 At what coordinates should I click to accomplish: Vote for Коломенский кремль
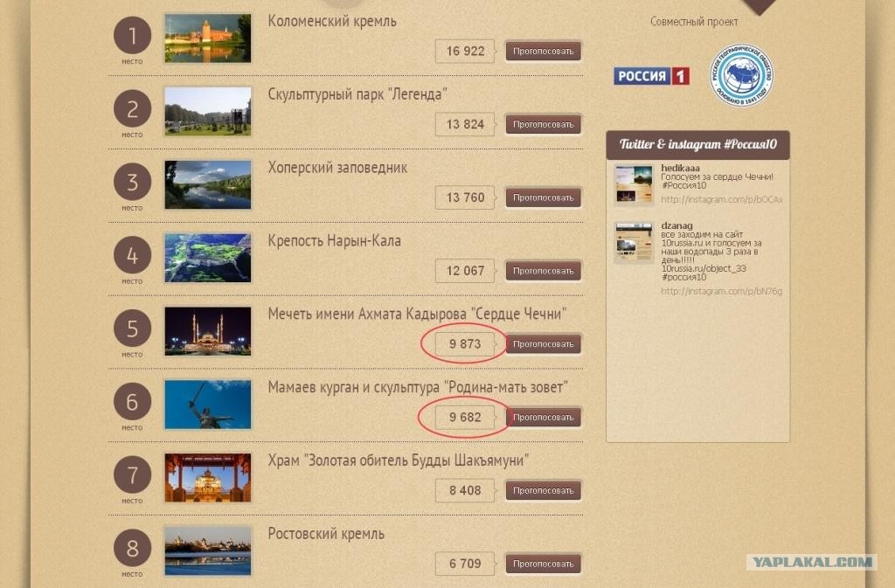(544, 52)
